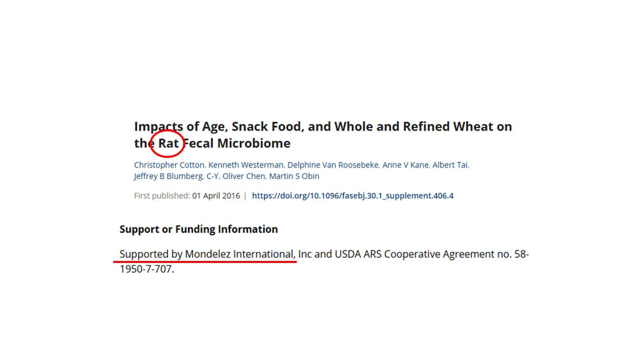Click the Albert Tai author link
Image resolution: width=644 pixels, height=362 pixels.
(x=450, y=165)
